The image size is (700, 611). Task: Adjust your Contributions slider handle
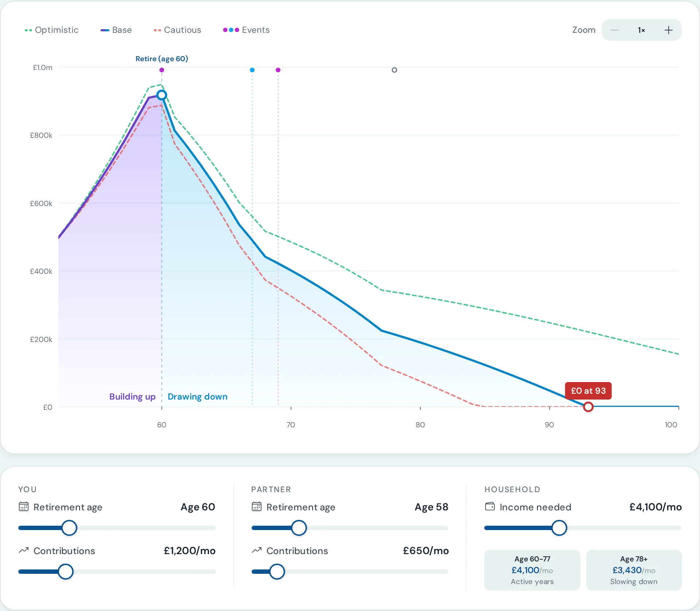coord(66,572)
